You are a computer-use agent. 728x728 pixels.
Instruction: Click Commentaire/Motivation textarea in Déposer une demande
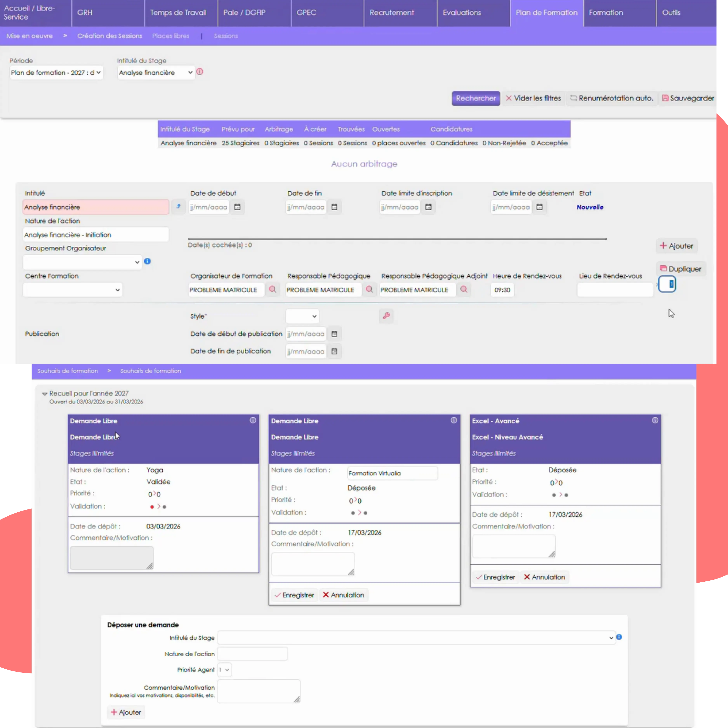point(259,691)
